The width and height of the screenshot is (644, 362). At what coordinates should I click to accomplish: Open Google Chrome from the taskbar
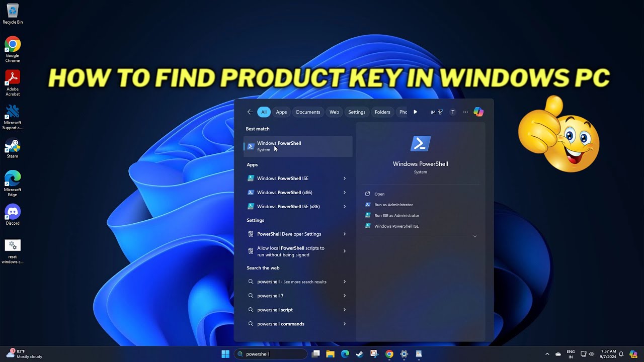point(389,354)
